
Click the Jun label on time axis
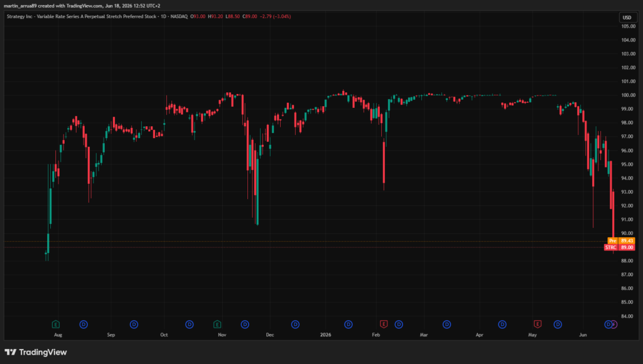pyautogui.click(x=583, y=335)
